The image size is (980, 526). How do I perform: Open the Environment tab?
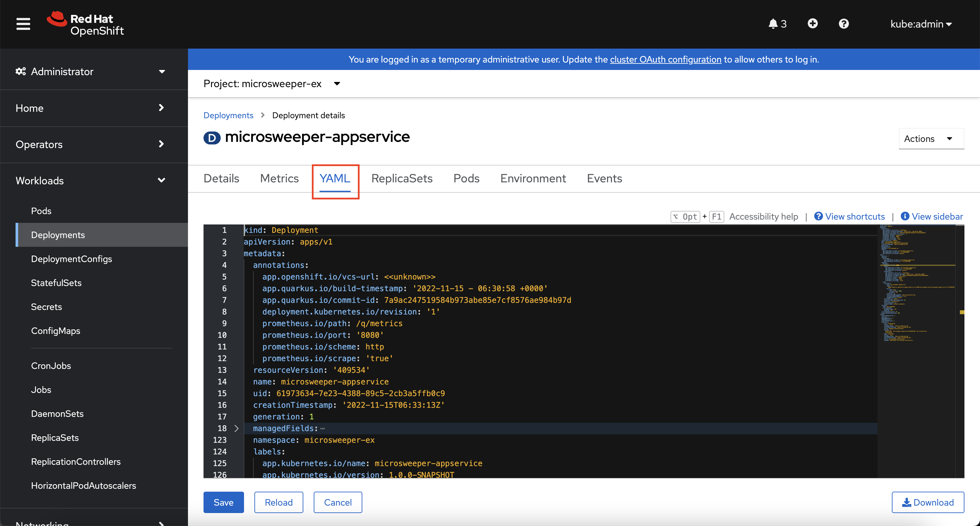(533, 178)
